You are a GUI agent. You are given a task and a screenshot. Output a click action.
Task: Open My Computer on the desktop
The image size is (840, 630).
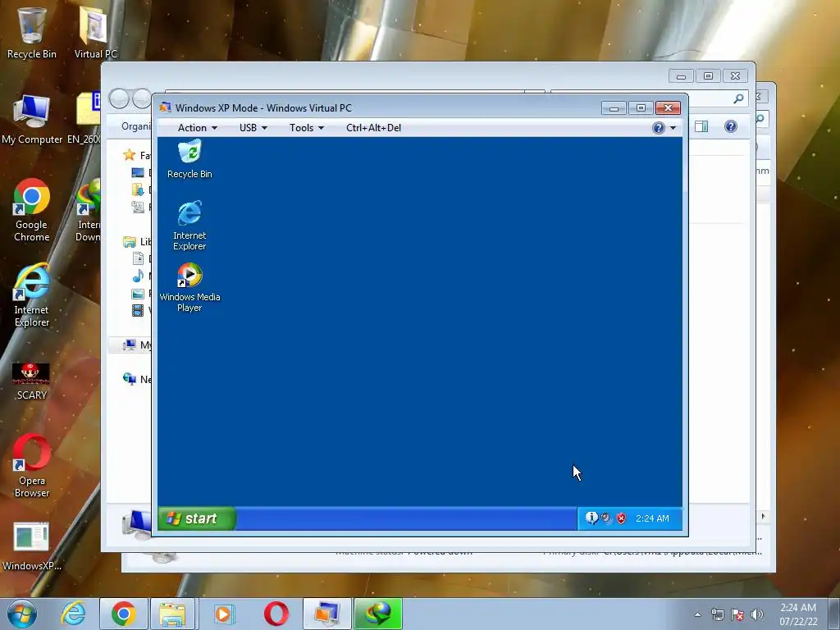(x=32, y=119)
